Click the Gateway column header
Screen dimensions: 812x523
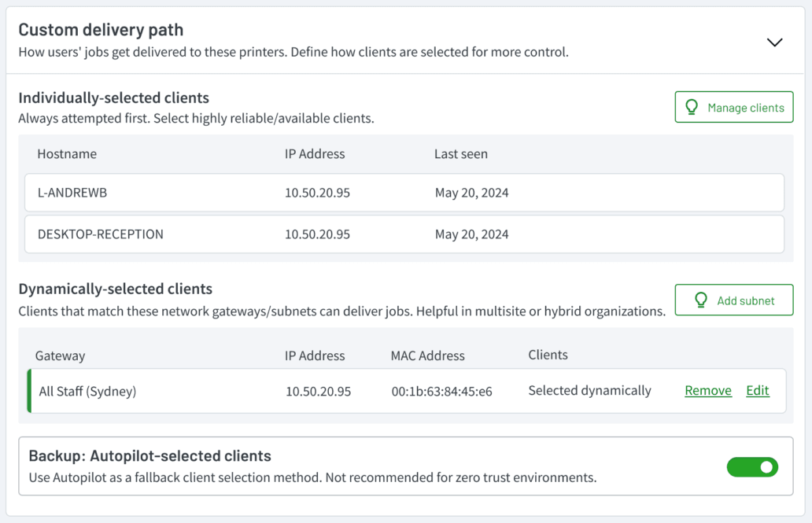tap(60, 355)
